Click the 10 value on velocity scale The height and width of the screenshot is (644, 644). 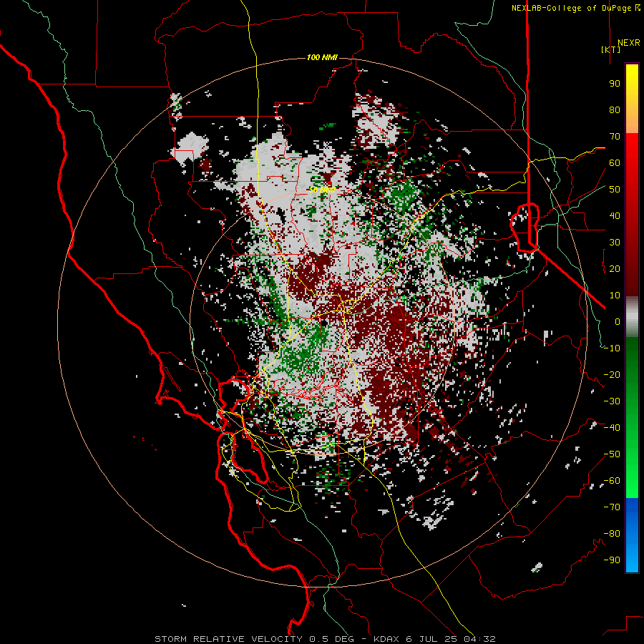pos(615,296)
